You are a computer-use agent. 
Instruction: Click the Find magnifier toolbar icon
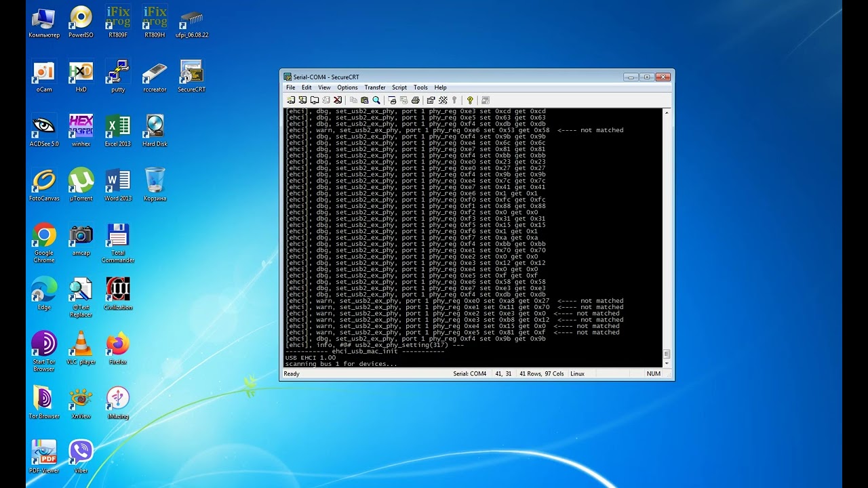click(x=376, y=100)
